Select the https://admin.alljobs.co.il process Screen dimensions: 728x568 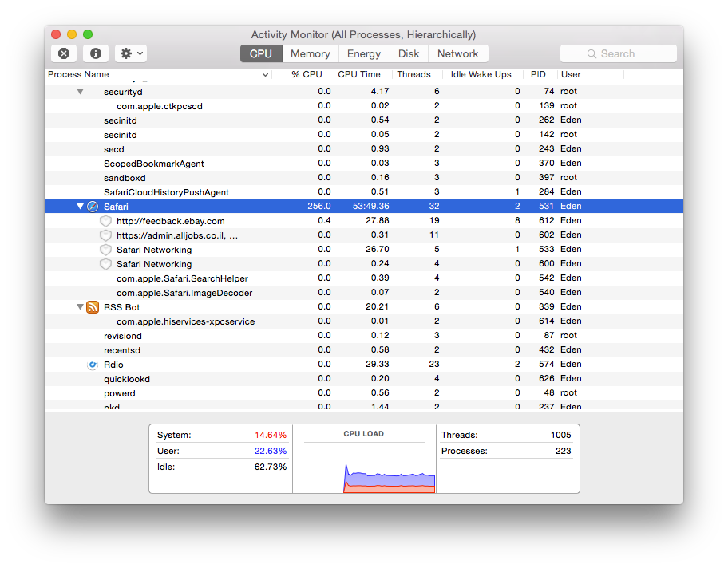[364, 235]
